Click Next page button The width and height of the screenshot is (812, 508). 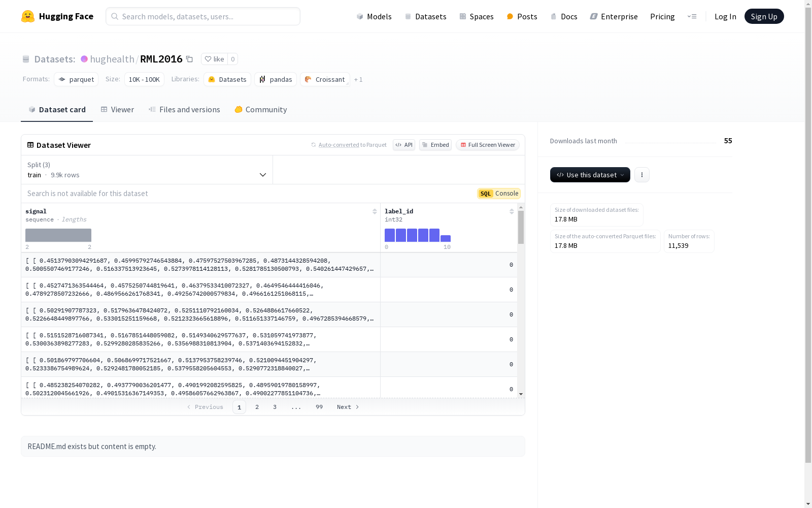pos(348,407)
